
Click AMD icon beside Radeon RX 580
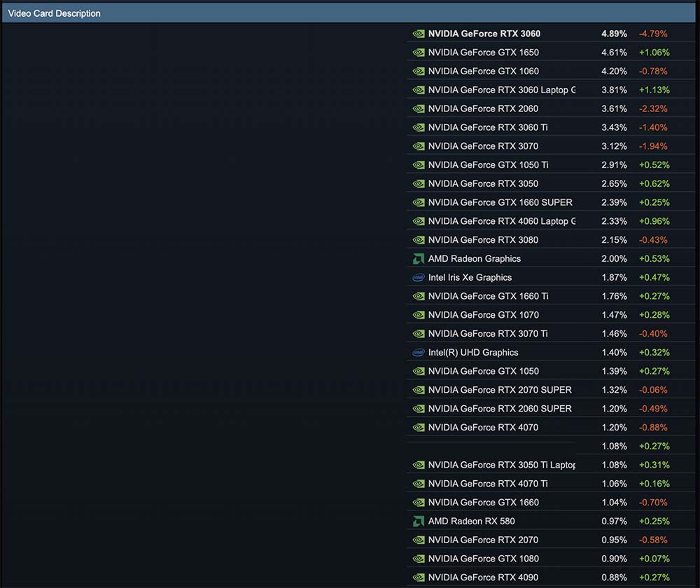pyautogui.click(x=419, y=521)
